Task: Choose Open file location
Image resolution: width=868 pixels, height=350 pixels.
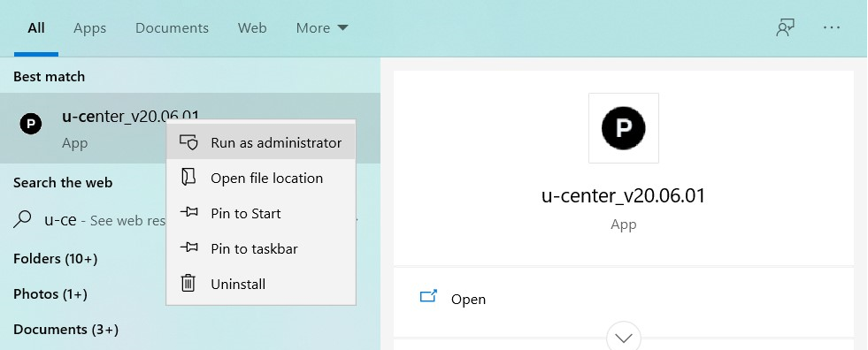Action: pyautogui.click(x=261, y=178)
